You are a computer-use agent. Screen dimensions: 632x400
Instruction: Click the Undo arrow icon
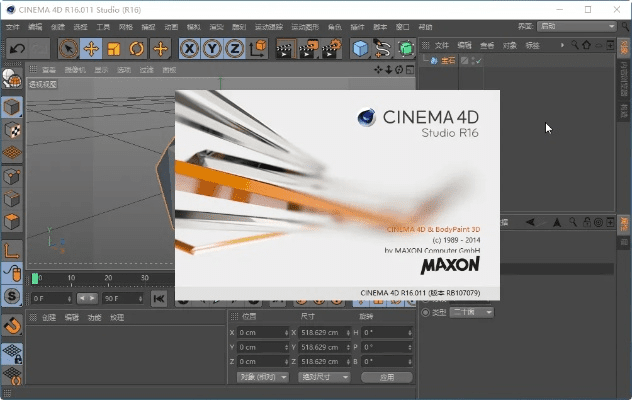17,48
